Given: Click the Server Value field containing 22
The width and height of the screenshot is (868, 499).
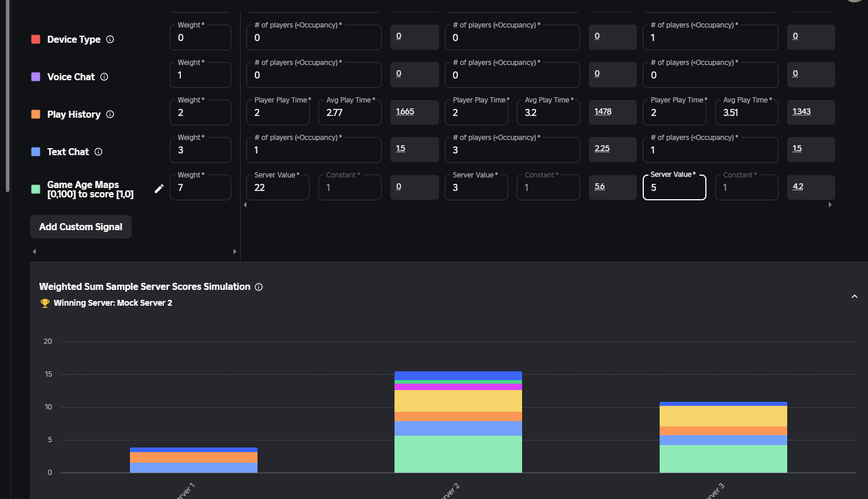Looking at the screenshot, I should 278,187.
